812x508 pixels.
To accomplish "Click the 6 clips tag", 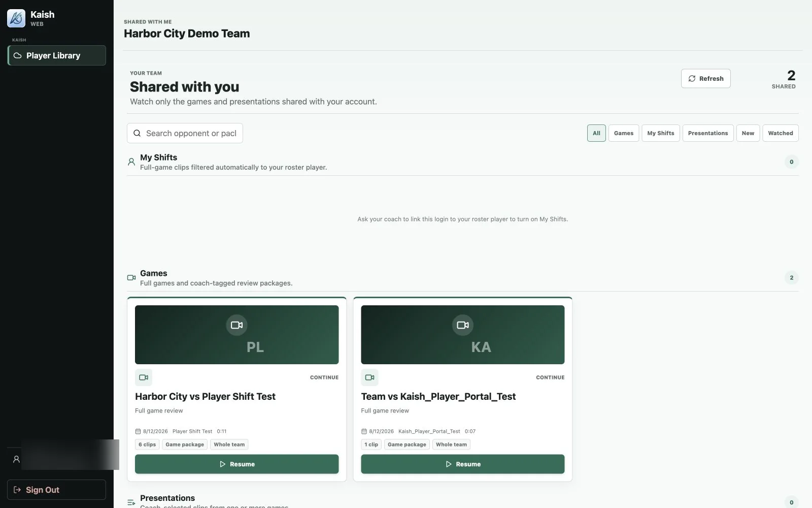I will point(147,444).
